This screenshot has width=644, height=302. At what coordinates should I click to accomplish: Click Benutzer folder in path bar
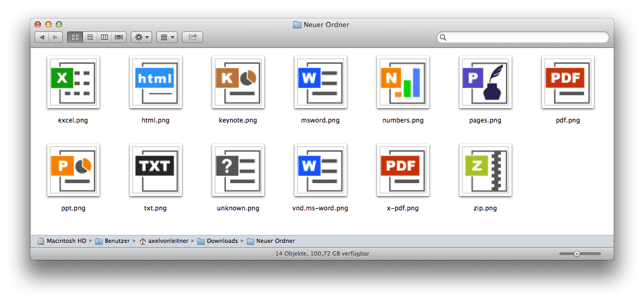[116, 241]
